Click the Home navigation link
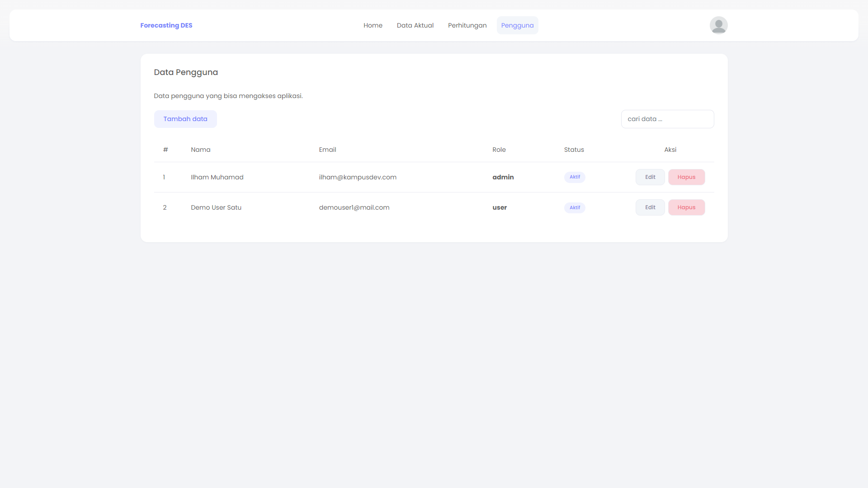 click(x=373, y=25)
